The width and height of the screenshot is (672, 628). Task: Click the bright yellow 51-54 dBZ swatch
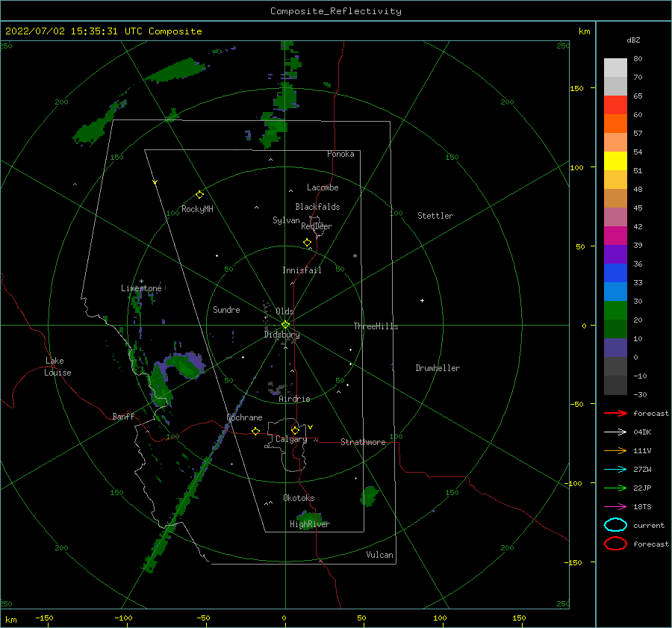[615, 161]
